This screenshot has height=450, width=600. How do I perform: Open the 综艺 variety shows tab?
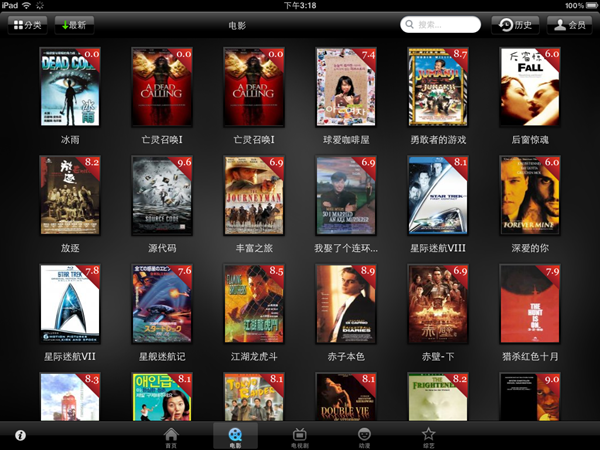(x=428, y=437)
